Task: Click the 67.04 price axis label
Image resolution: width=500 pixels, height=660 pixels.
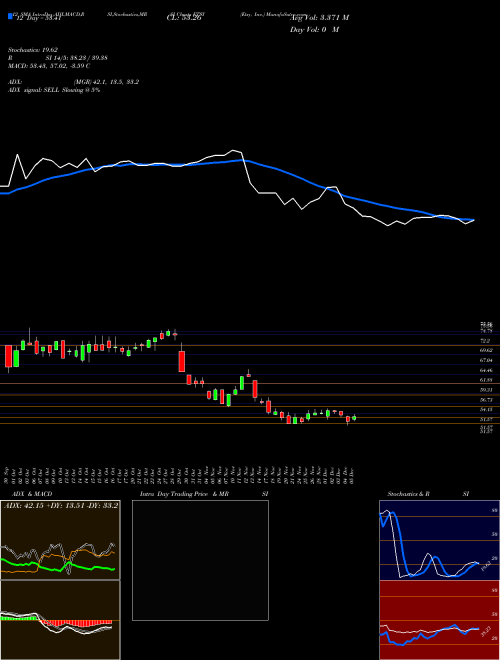Action: [x=487, y=360]
